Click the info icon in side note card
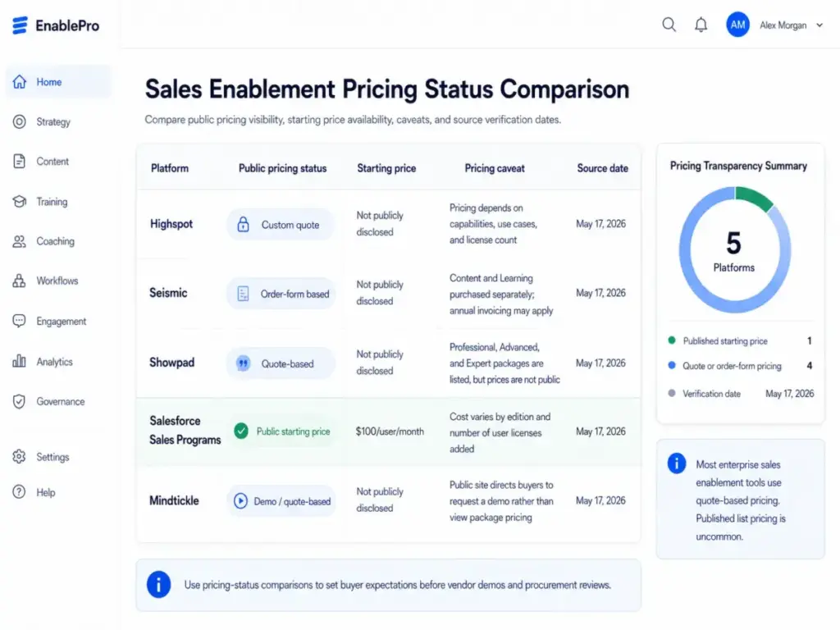This screenshot has height=630, width=840. (x=677, y=463)
